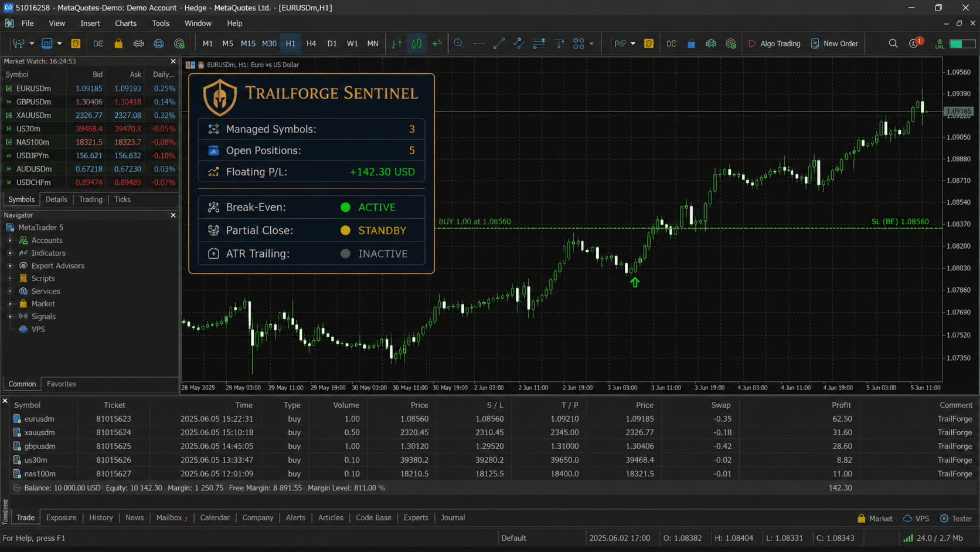Open the Market button at bottom right

pos(874,519)
